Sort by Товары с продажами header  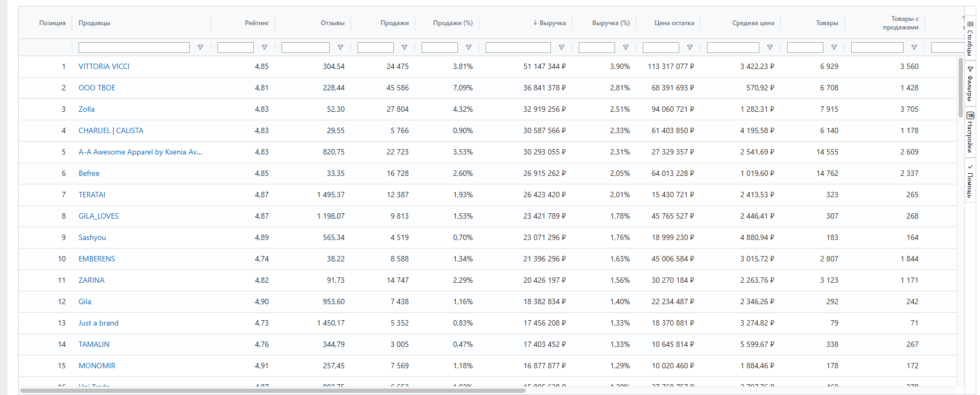pos(901,23)
